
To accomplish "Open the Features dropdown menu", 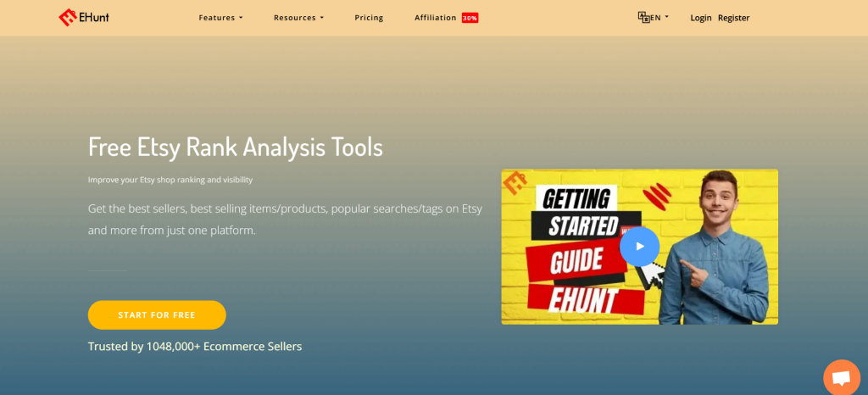I will [x=220, y=18].
